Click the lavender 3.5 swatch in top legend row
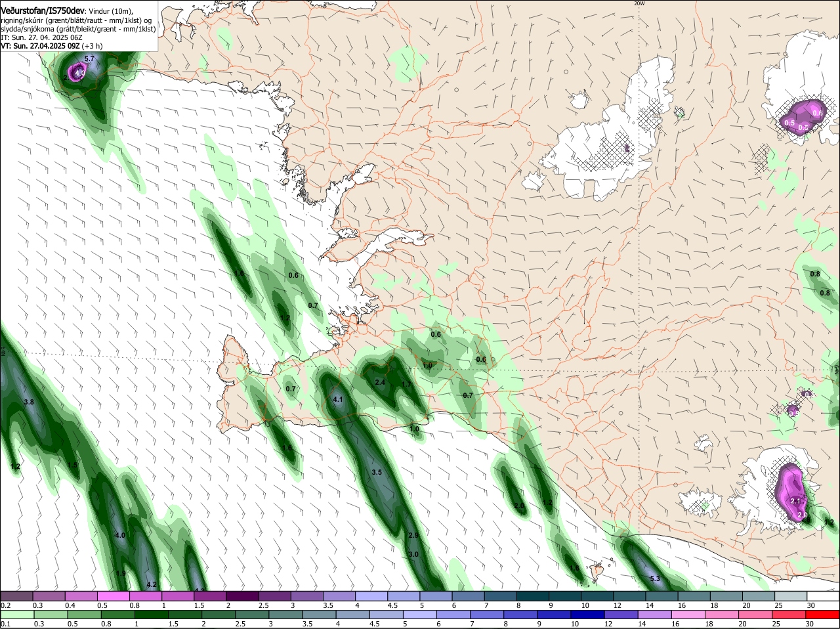The image size is (840, 629). coord(339,596)
